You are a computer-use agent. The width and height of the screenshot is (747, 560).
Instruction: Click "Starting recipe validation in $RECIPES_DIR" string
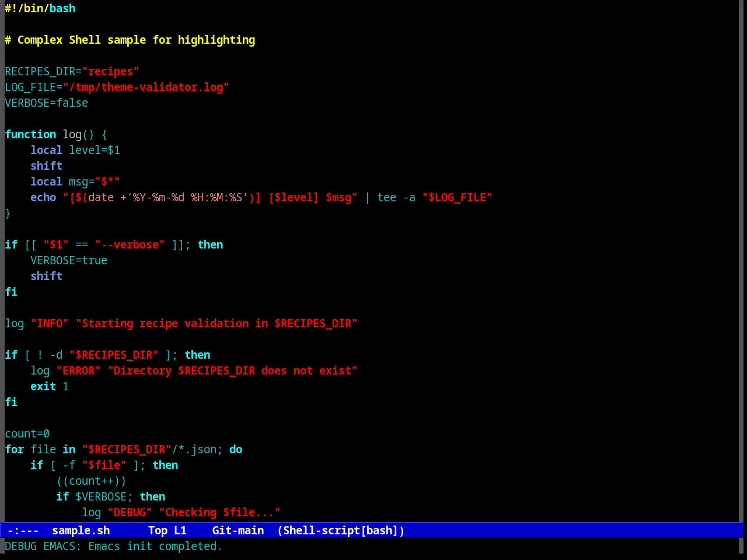pos(217,323)
